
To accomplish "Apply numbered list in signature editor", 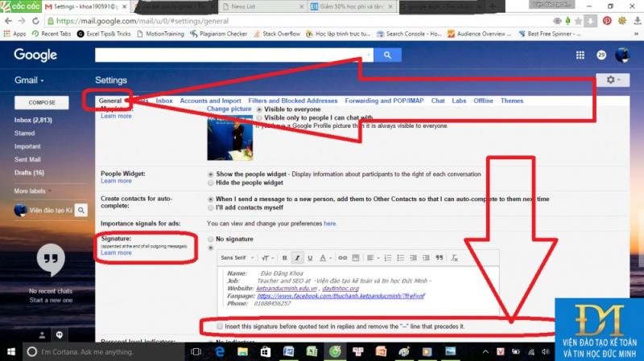I will tap(387, 257).
